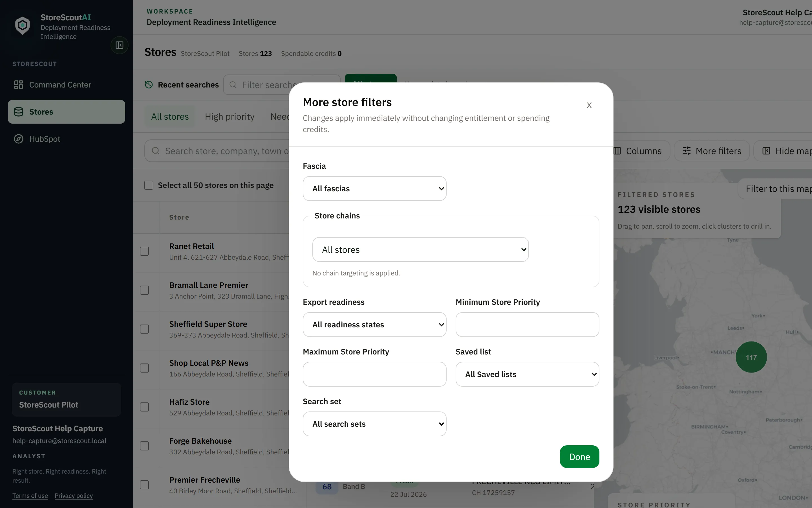Viewport: 812px width, 508px height.
Task: Click the 68 priority score badge
Action: [x=327, y=487]
